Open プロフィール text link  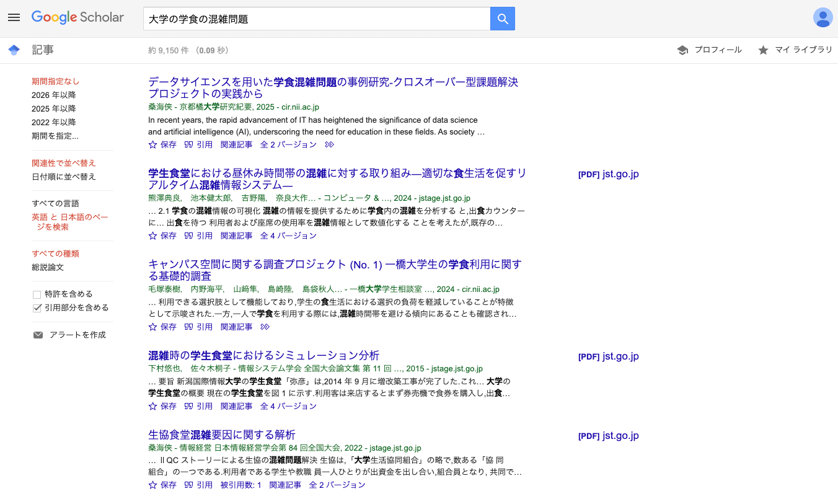coord(718,50)
